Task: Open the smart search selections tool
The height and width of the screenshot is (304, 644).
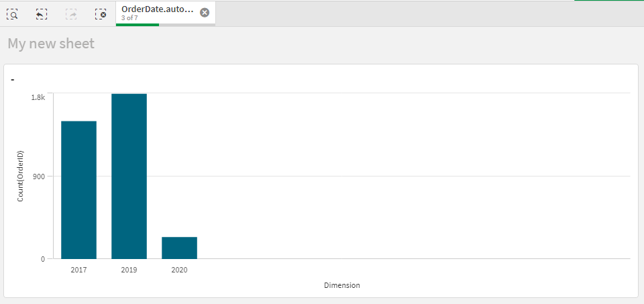Action: [11, 13]
